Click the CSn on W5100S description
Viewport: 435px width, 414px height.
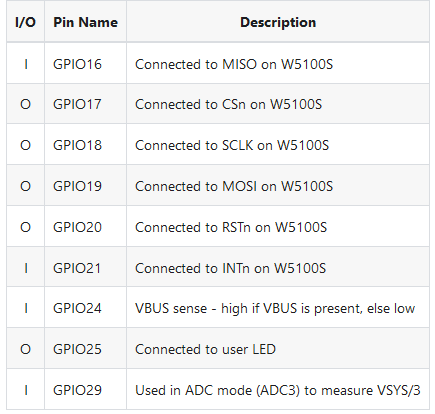coord(228,105)
